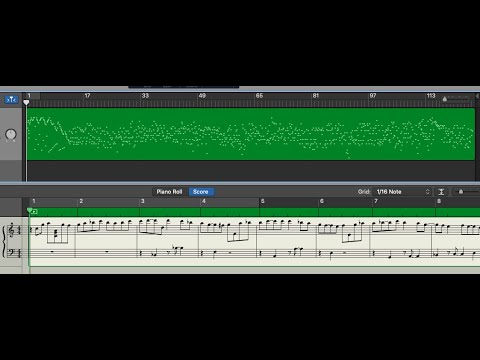Click bar 3 in the score editor ruler
480x360 pixels.
click(143, 201)
